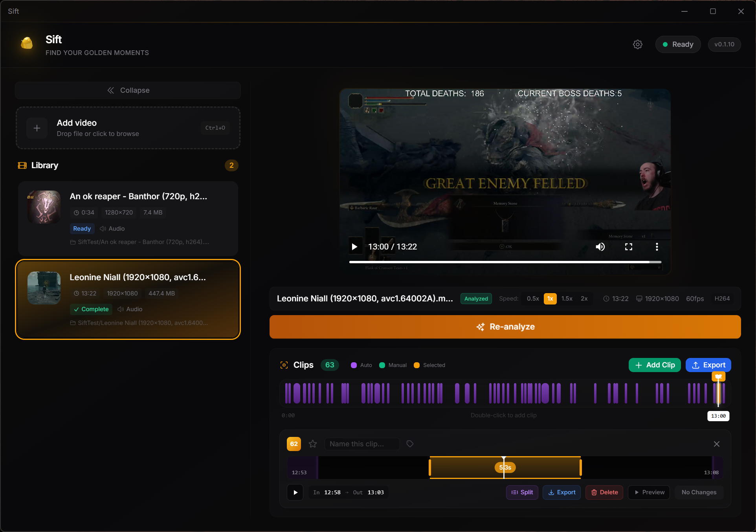Toggle fullscreen on the video player

pyautogui.click(x=628, y=246)
